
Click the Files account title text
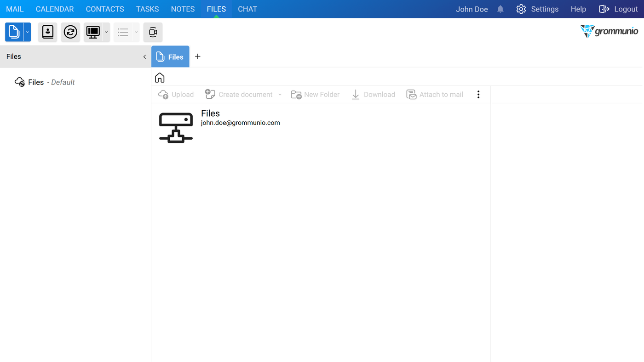(210, 113)
